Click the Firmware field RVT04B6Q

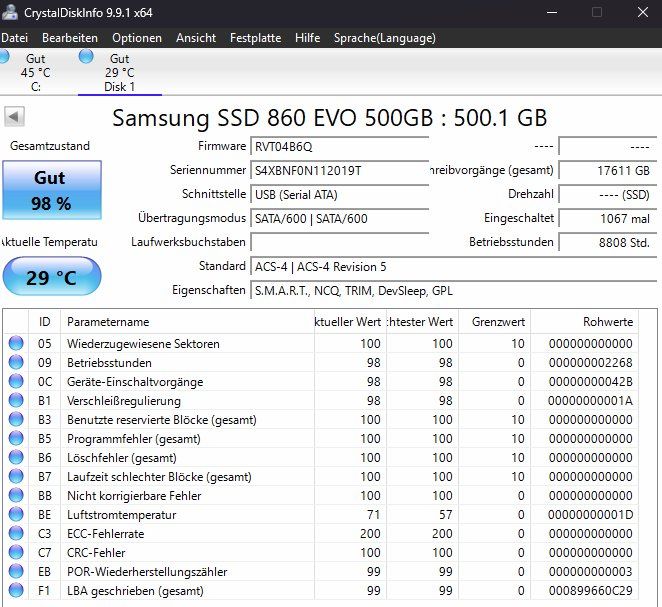pos(339,146)
